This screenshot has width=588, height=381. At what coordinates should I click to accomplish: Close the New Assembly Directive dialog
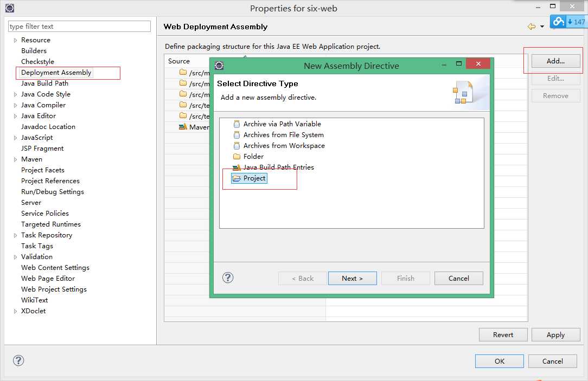(x=478, y=64)
